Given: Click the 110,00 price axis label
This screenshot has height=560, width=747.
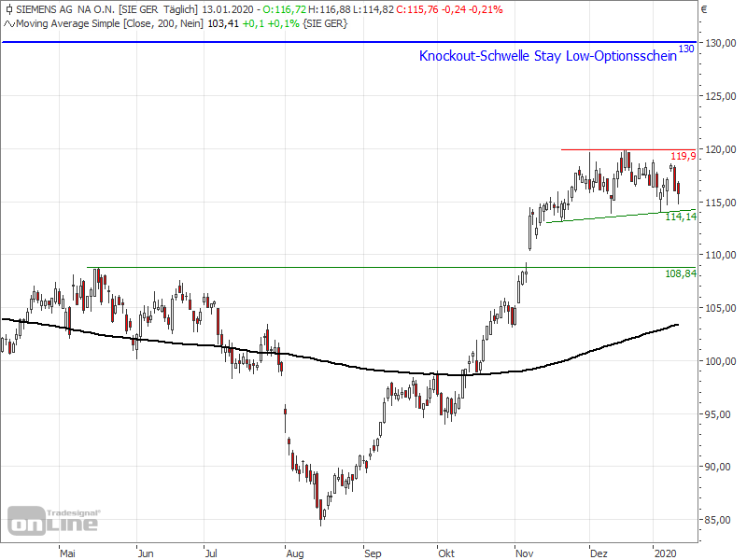Looking at the screenshot, I should pyautogui.click(x=721, y=255).
